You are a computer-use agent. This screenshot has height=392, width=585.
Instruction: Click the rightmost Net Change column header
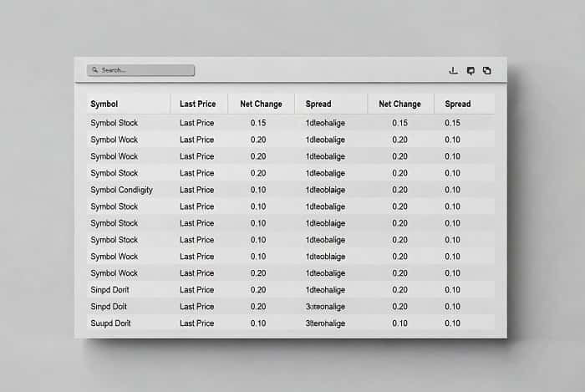399,104
